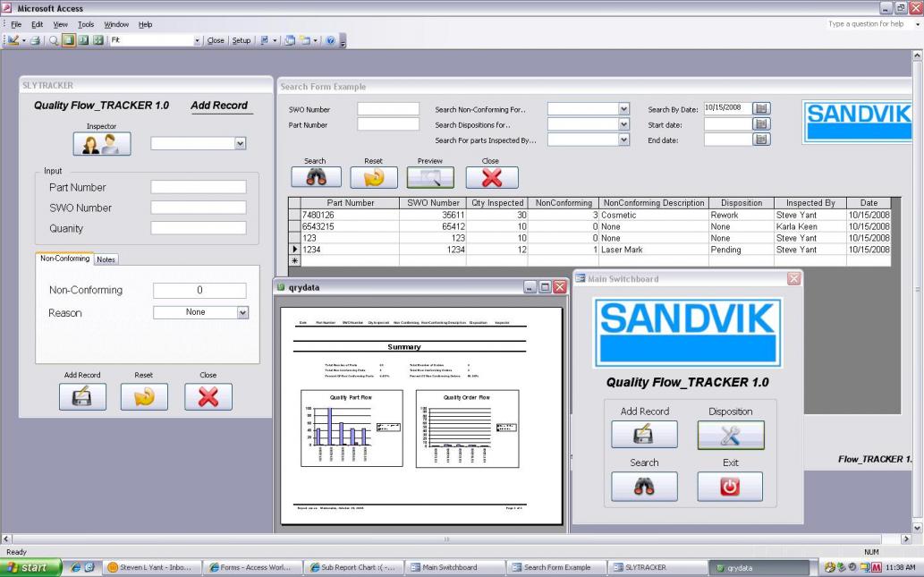The height and width of the screenshot is (577, 924).
Task: Open calendar for End date
Action: 761,140
